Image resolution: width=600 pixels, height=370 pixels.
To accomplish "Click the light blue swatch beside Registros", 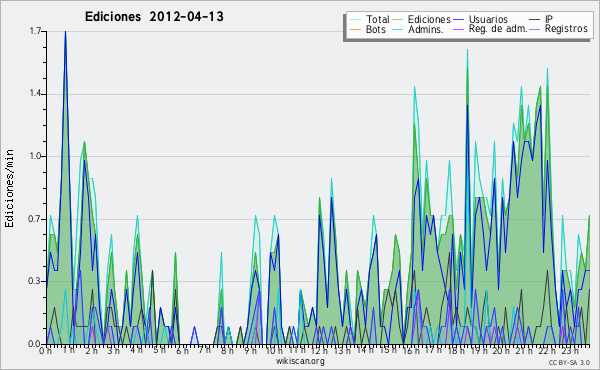I will click(x=535, y=29).
